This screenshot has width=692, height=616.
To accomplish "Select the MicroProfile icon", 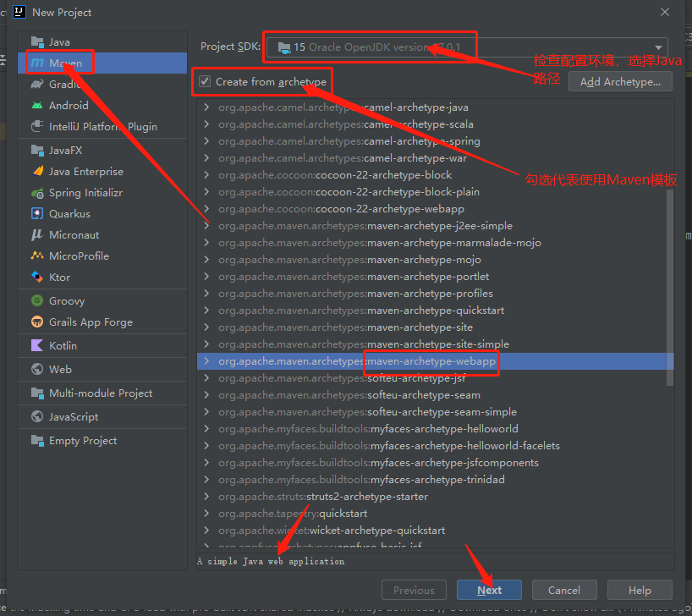I will pyautogui.click(x=37, y=256).
